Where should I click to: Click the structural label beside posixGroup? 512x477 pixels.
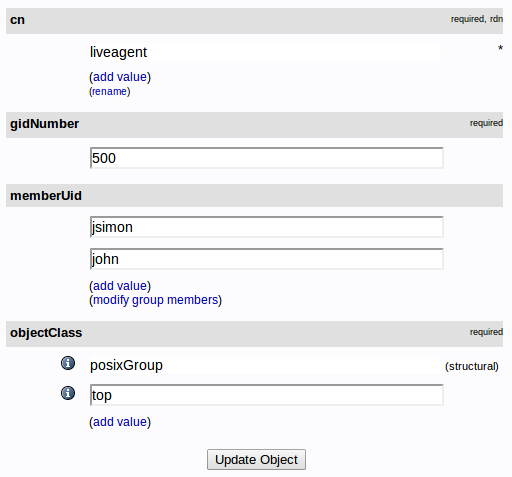pyautogui.click(x=472, y=366)
